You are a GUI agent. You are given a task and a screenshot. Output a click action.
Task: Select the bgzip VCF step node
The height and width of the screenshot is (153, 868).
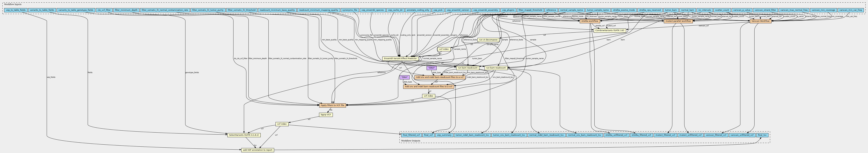326,115
